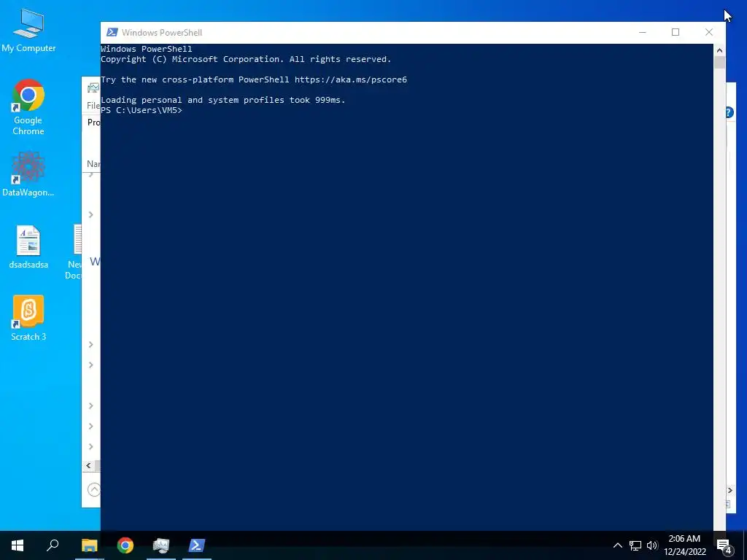Show hidden system tray icons

(617, 545)
